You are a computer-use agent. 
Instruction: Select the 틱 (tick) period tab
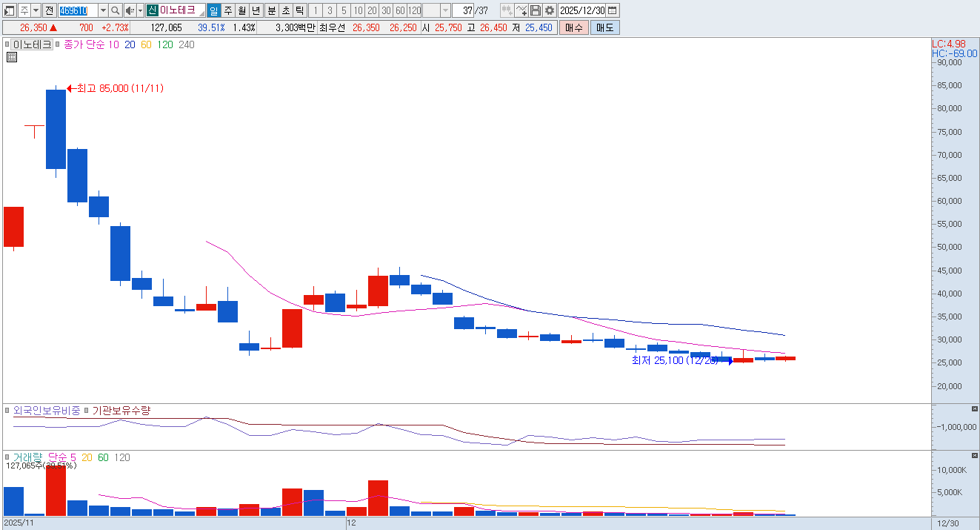(x=299, y=10)
